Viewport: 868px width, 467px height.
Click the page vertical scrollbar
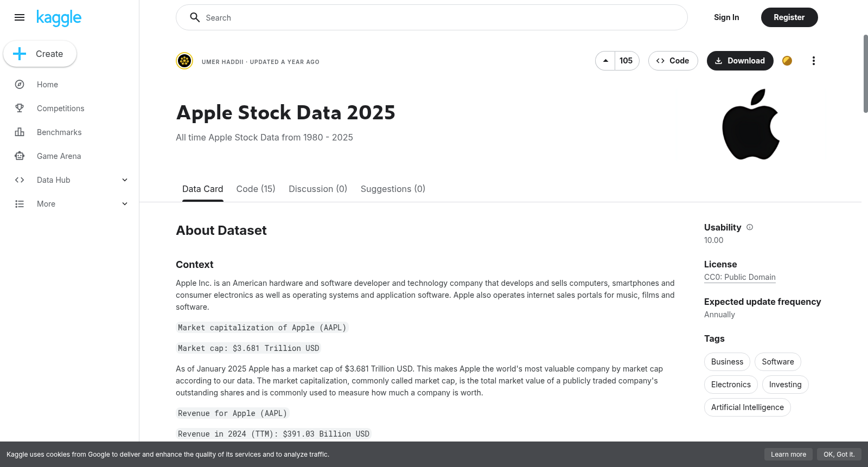pyautogui.click(x=865, y=74)
